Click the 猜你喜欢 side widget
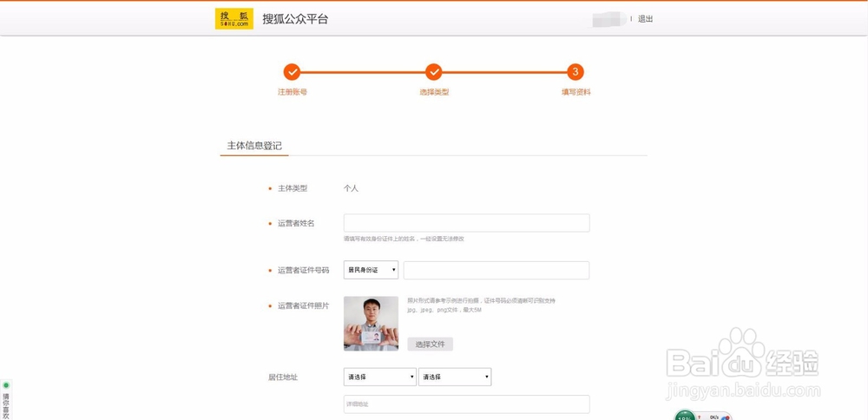The image size is (868, 420). [x=6, y=399]
